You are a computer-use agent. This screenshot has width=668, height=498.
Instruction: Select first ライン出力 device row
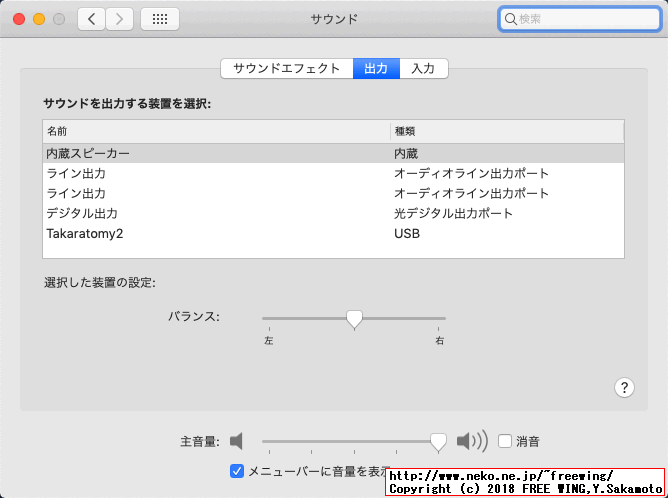click(334, 173)
